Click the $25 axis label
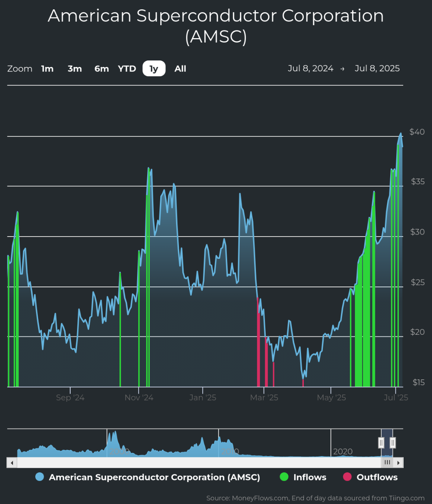Viewport: 432px width, 504px height. 418,282
